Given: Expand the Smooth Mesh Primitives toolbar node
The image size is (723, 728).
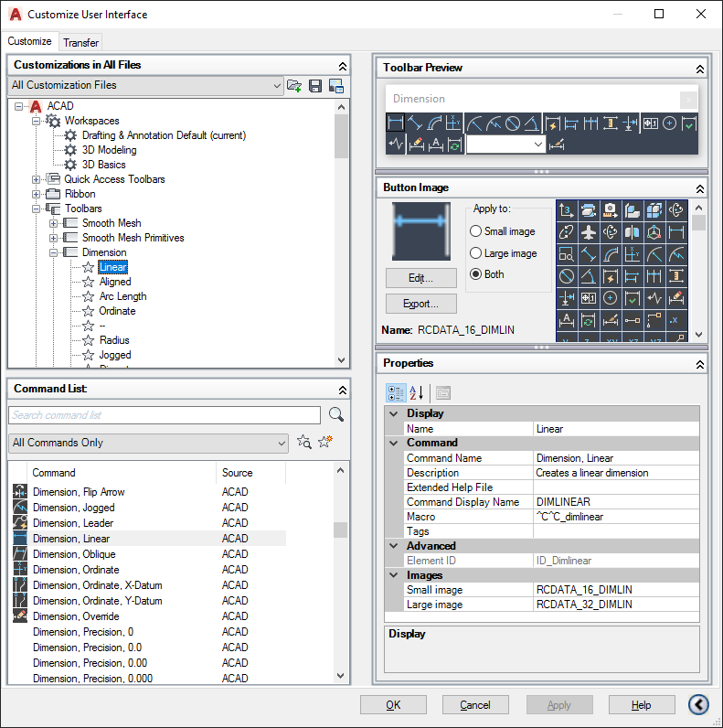Looking at the screenshot, I should pos(53,238).
